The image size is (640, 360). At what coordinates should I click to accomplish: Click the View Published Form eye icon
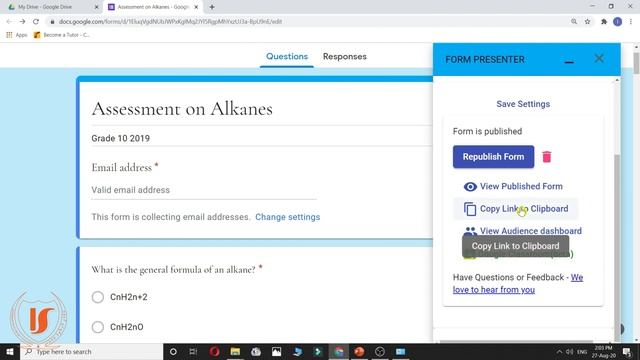coord(470,187)
